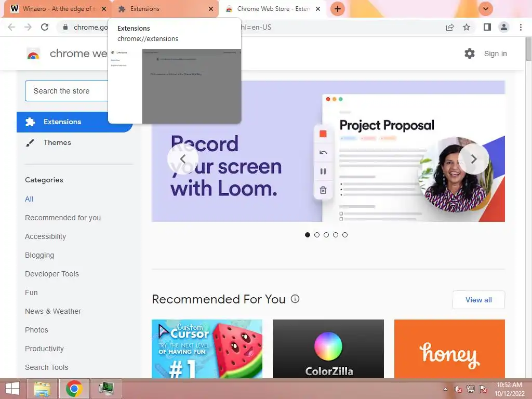The image size is (532, 399).
Task: Close the Chrome Web Store tab
Action: click(318, 9)
